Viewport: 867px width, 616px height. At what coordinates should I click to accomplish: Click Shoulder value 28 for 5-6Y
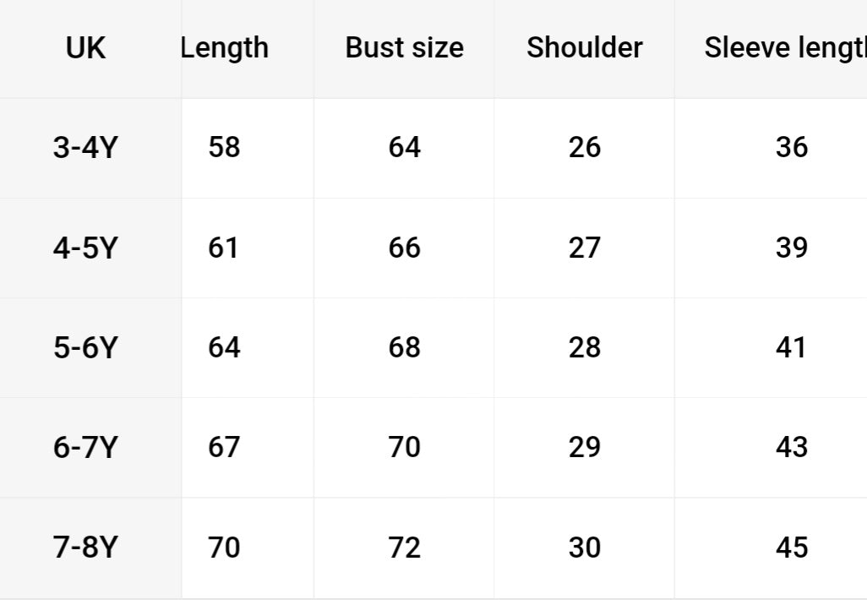[x=584, y=348]
